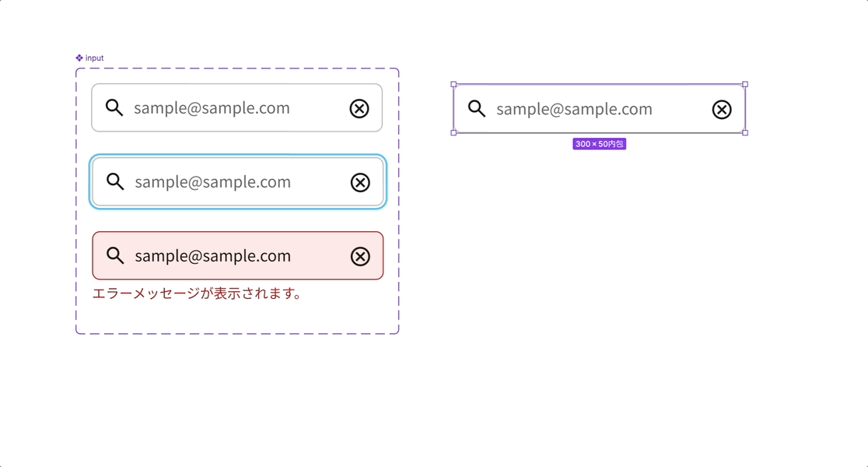Viewport: 868px width, 467px height.
Task: Click the sample@sample.com text in the default input
Action: click(212, 108)
